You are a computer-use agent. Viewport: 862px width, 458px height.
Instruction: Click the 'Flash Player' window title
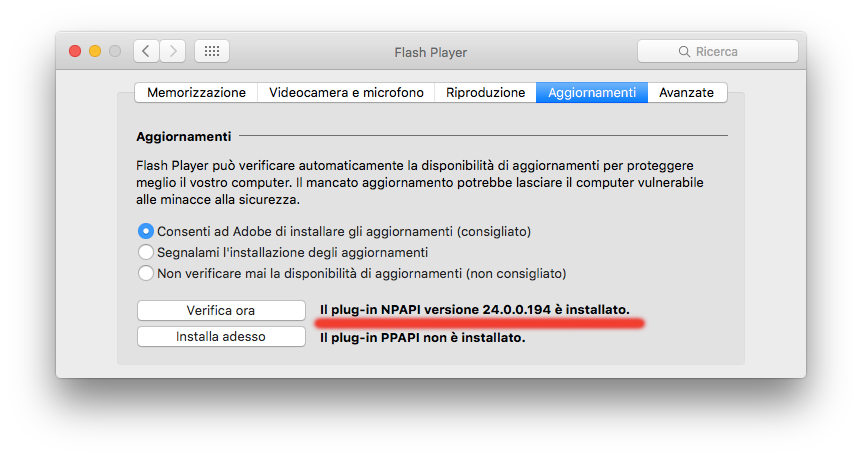(x=430, y=52)
